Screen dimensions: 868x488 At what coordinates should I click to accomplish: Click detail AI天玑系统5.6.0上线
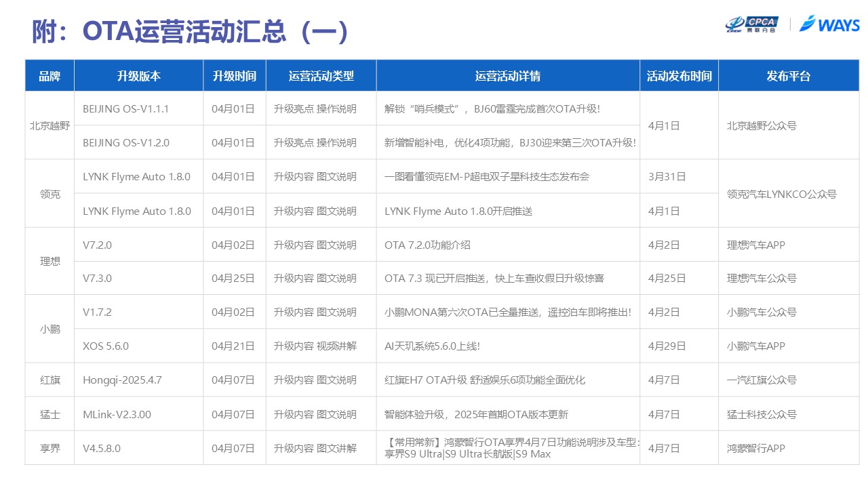pyautogui.click(x=432, y=346)
